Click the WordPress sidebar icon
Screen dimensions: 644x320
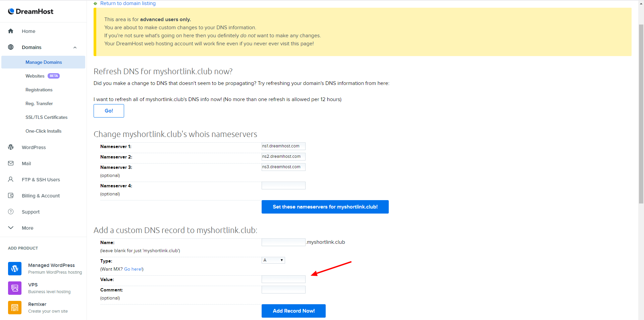pos(11,147)
